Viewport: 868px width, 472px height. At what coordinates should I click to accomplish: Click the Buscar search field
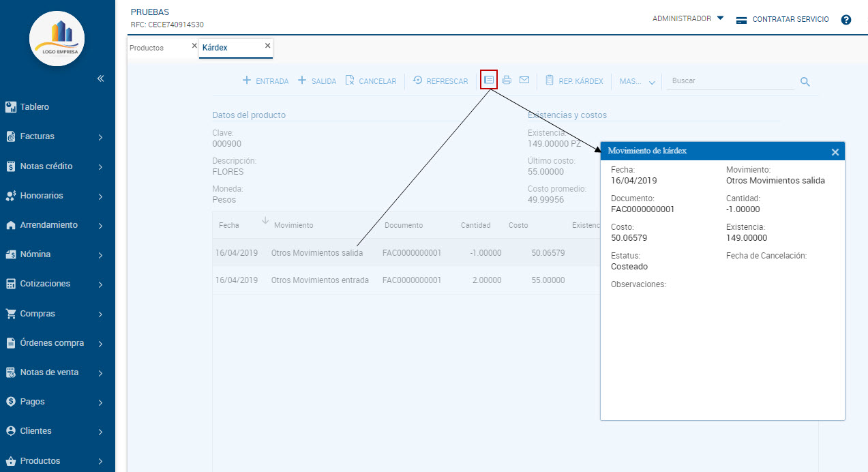click(x=730, y=81)
